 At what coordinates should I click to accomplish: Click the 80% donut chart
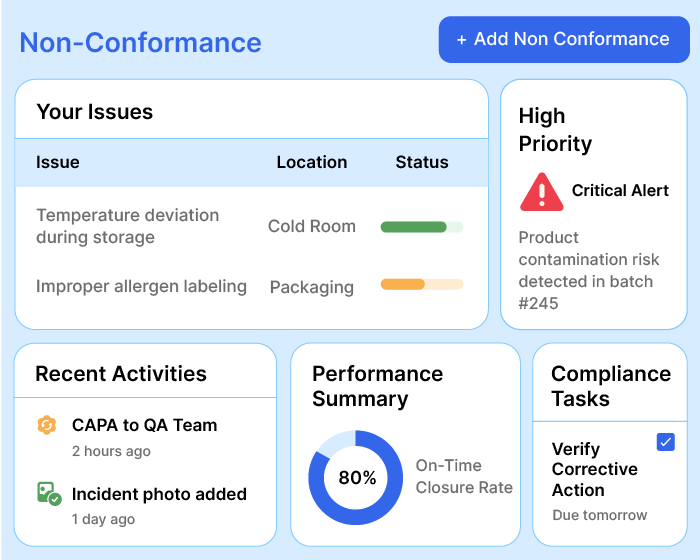point(356,478)
